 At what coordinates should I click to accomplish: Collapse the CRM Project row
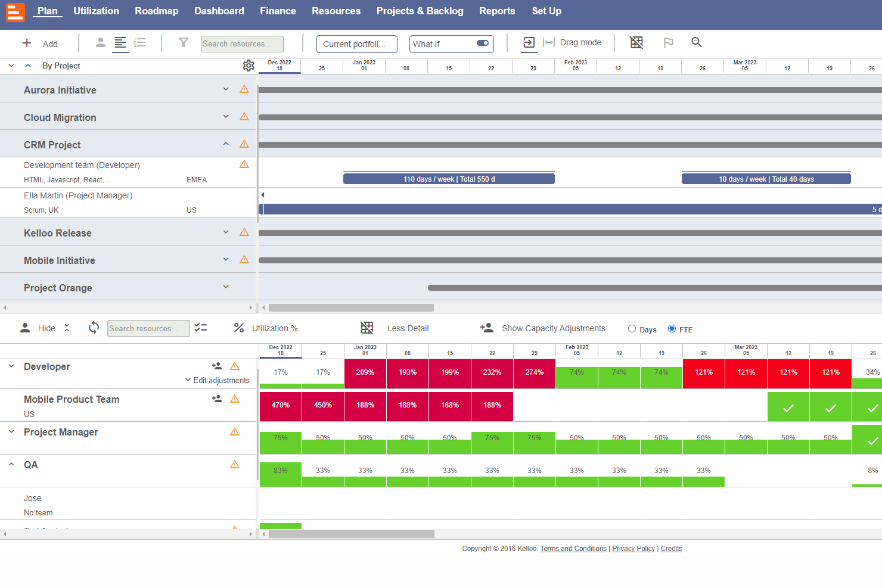pos(225,144)
